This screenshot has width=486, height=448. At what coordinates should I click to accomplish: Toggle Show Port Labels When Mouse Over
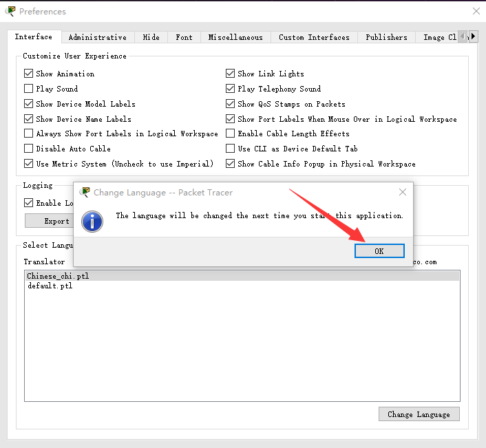pos(230,118)
